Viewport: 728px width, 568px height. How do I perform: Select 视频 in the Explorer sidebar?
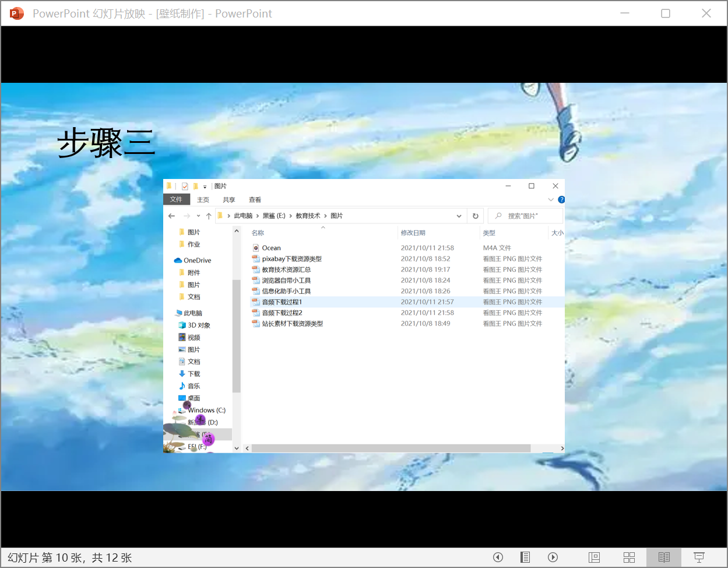(x=189, y=338)
